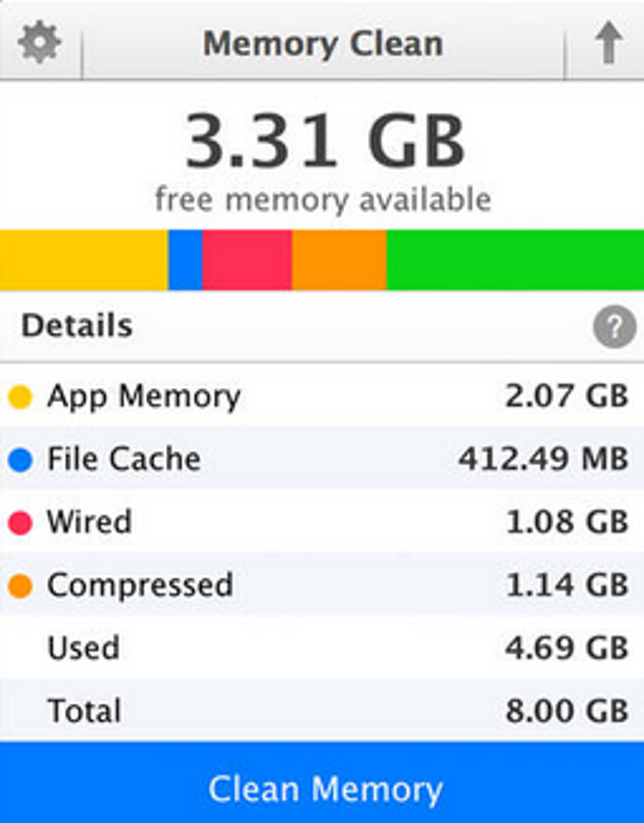Viewport: 644px width, 823px height.
Task: Click the red Wired dot
Action: pyautogui.click(x=20, y=523)
